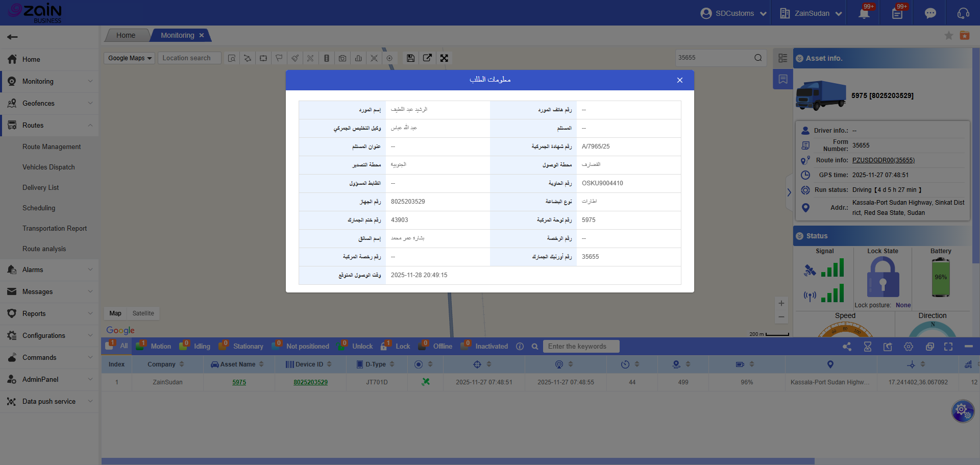The height and width of the screenshot is (465, 980).
Task: Toggle the Offline status filter
Action: tap(436, 347)
